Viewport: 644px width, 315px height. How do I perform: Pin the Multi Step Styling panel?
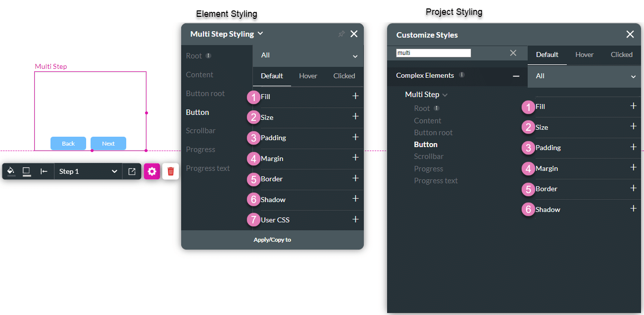pyautogui.click(x=341, y=34)
